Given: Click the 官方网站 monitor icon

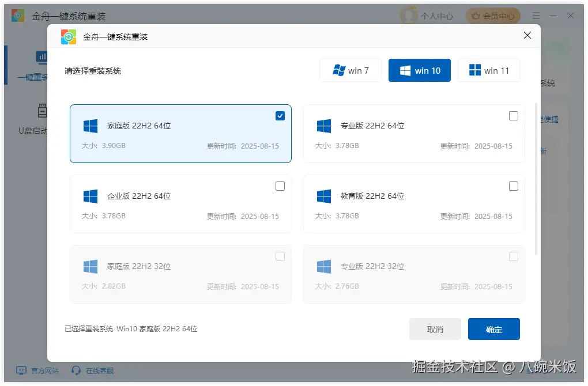Looking at the screenshot, I should tap(21, 370).
